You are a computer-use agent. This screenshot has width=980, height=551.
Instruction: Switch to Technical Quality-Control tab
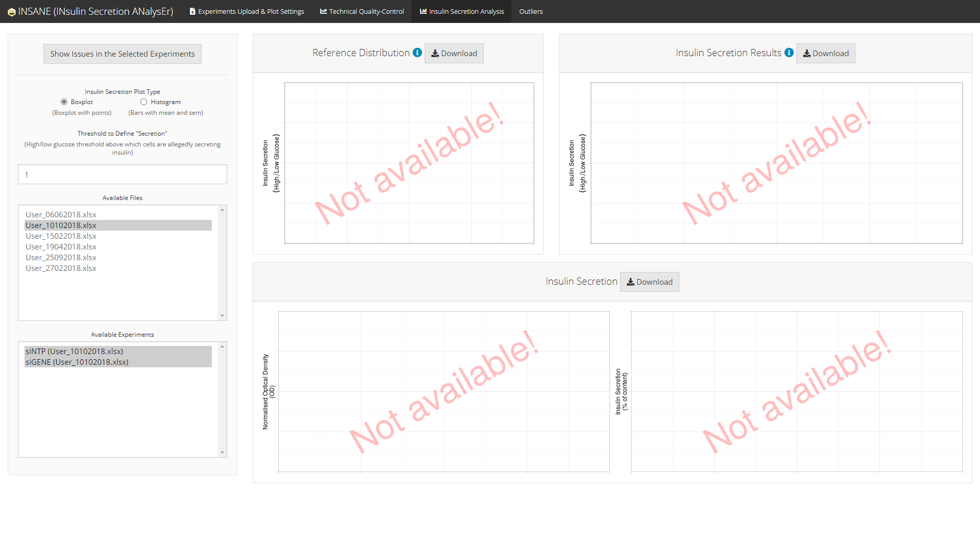tap(362, 11)
